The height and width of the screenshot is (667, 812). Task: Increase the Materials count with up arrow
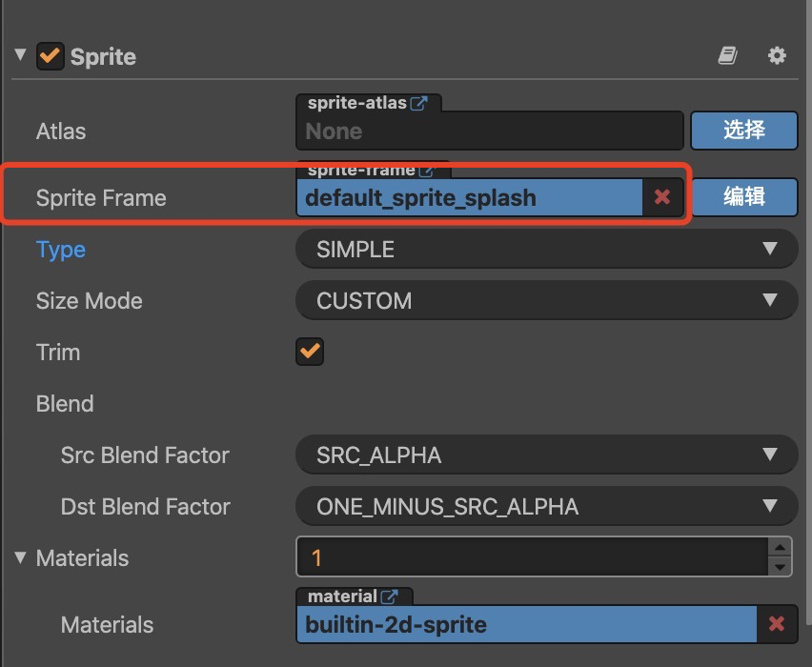tap(781, 548)
